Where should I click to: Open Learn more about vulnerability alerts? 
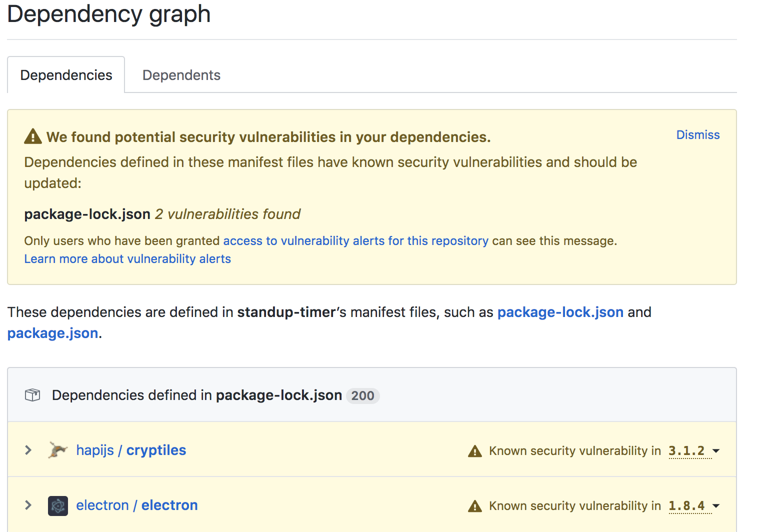point(127,259)
